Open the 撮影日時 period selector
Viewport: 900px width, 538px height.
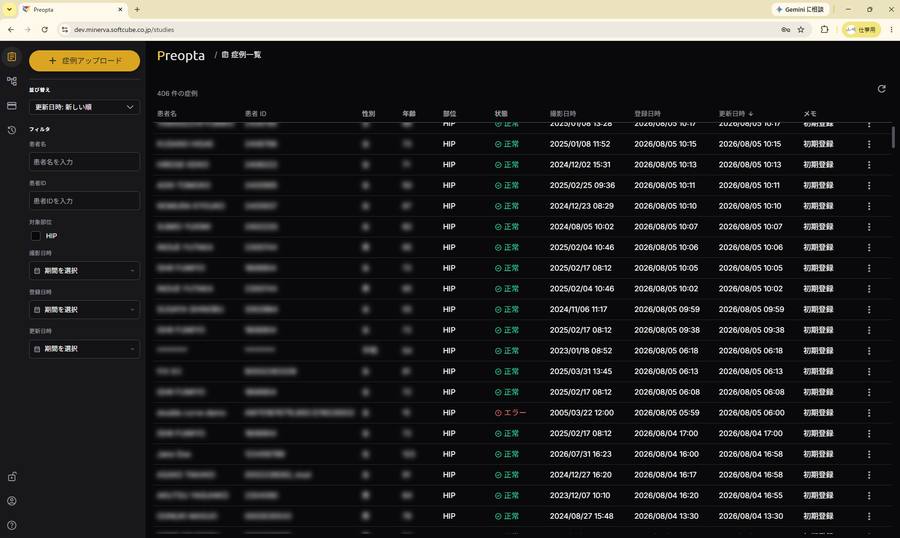[84, 270]
